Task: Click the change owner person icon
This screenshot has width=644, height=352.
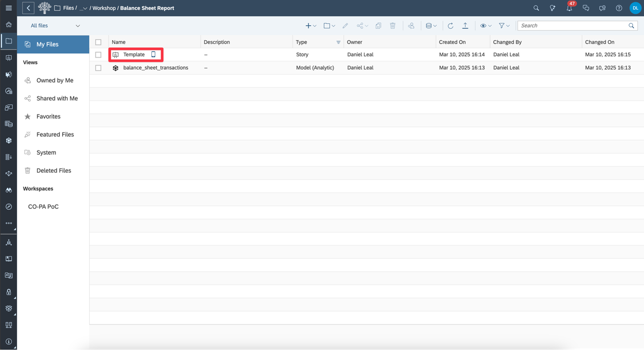Action: (x=411, y=26)
